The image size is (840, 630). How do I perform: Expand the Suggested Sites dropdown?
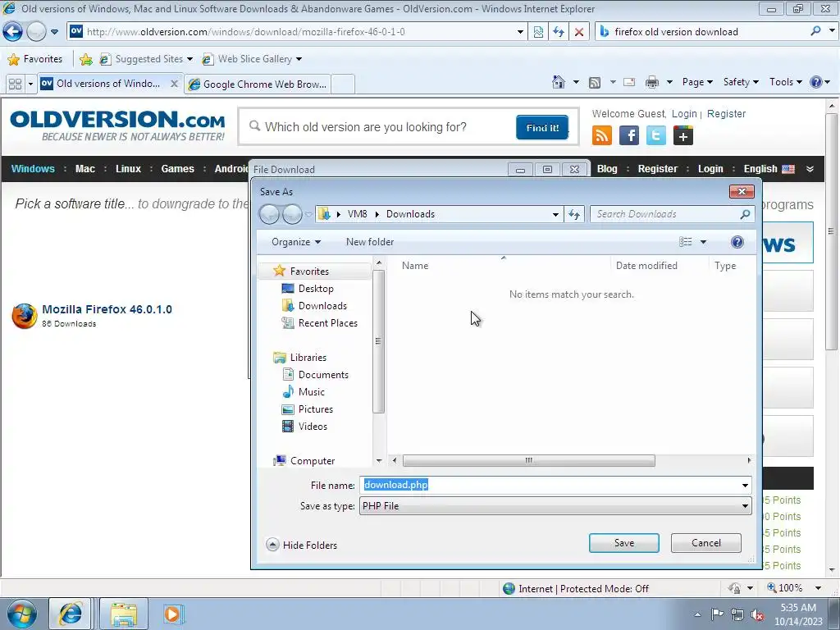click(x=189, y=59)
